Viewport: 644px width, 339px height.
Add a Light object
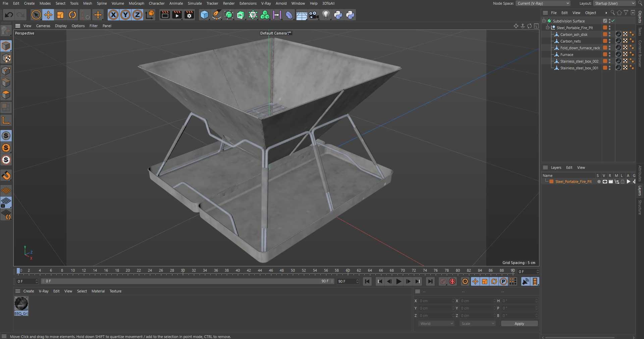[x=326, y=15]
